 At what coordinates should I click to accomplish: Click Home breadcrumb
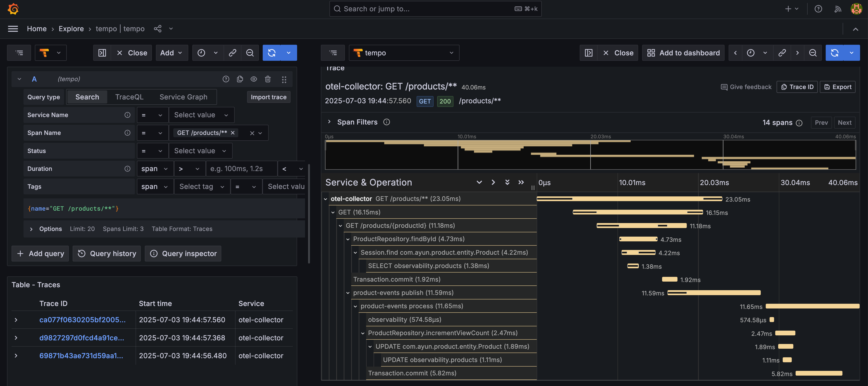(37, 29)
